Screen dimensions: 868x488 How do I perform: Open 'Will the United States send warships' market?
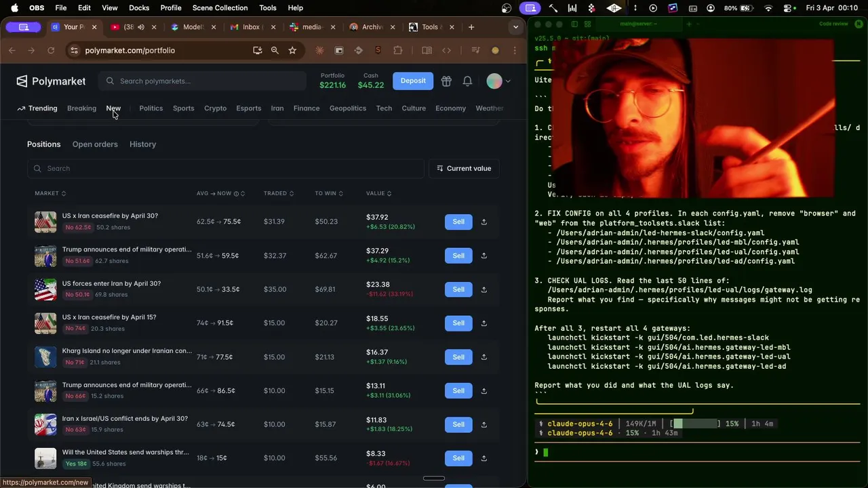(x=125, y=452)
